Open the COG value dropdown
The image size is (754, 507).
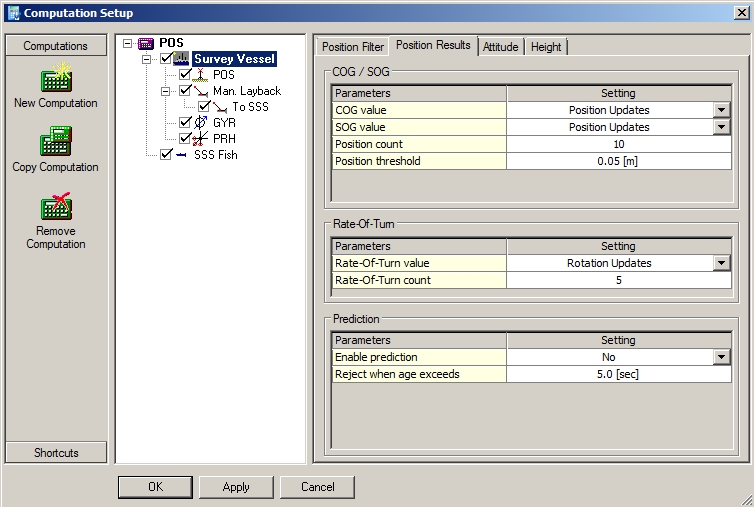(720, 110)
